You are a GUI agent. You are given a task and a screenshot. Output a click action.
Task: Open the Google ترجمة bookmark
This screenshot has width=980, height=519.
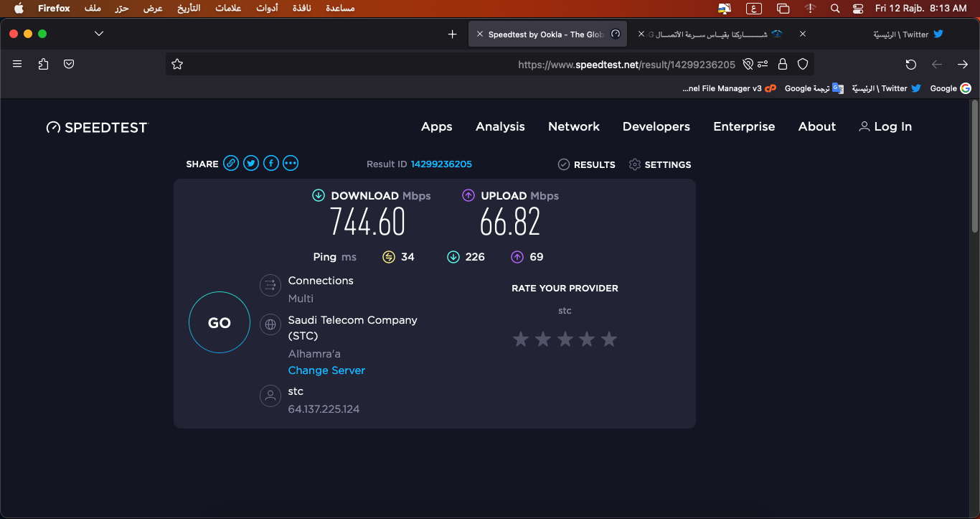pos(814,88)
